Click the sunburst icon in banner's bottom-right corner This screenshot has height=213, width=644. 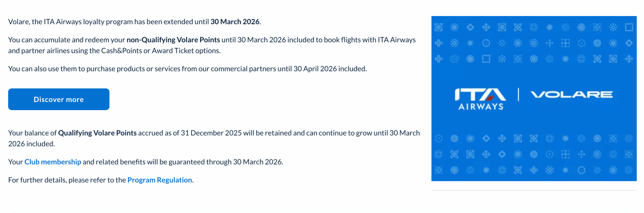tap(629, 170)
